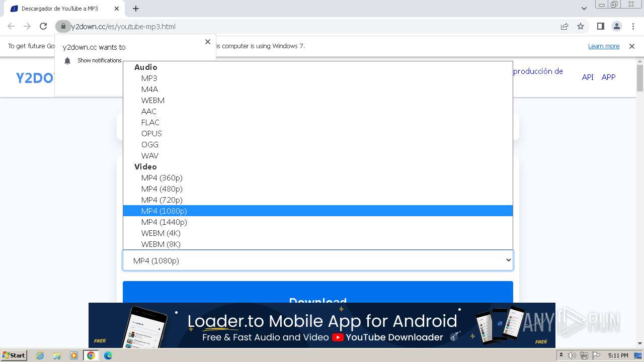Open the Chrome three-dot menu
Screen dimensions: 644x362
(633, 27)
